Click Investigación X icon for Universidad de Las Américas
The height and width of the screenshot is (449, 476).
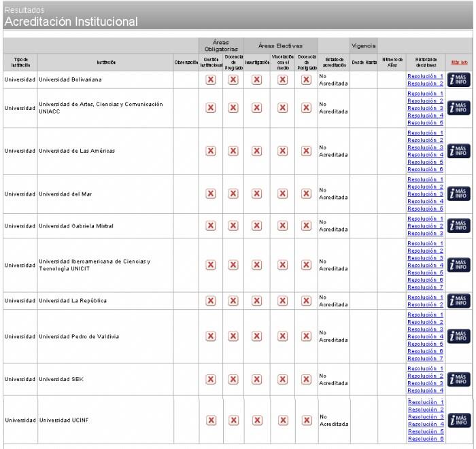click(256, 151)
